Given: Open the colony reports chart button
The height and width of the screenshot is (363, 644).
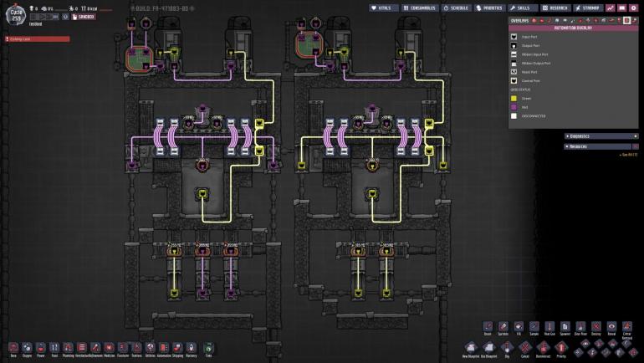Looking at the screenshot, I should tap(611, 8).
